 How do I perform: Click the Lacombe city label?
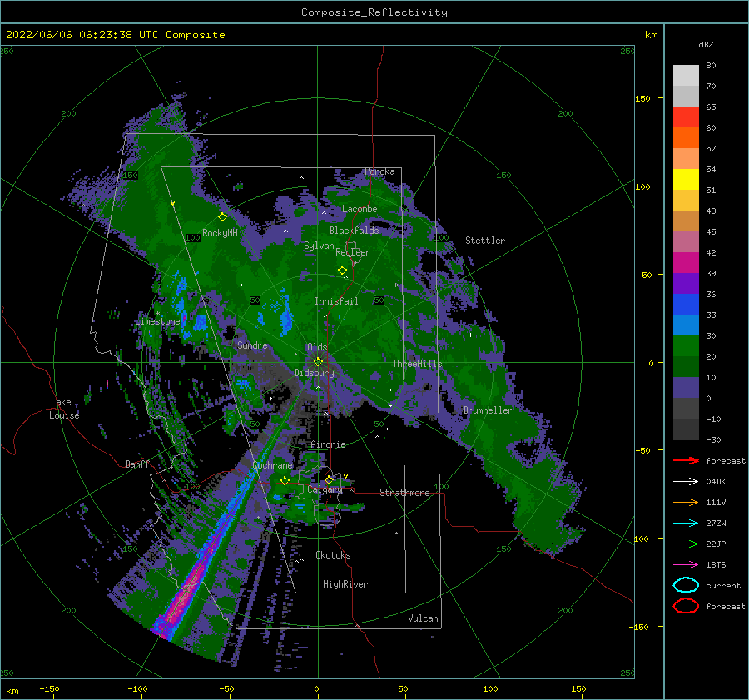point(360,209)
